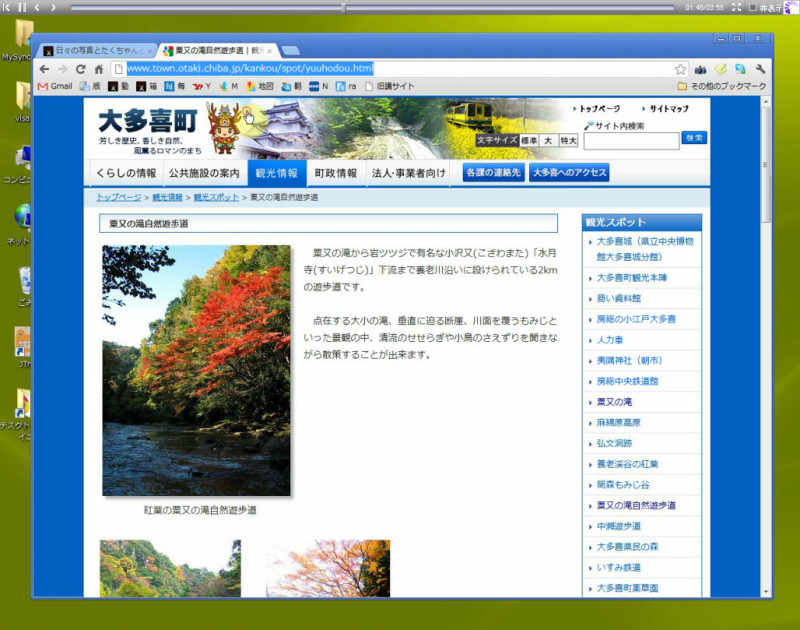Step to the previous frame arrow
This screenshot has width=800, height=630.
pos(37,7)
